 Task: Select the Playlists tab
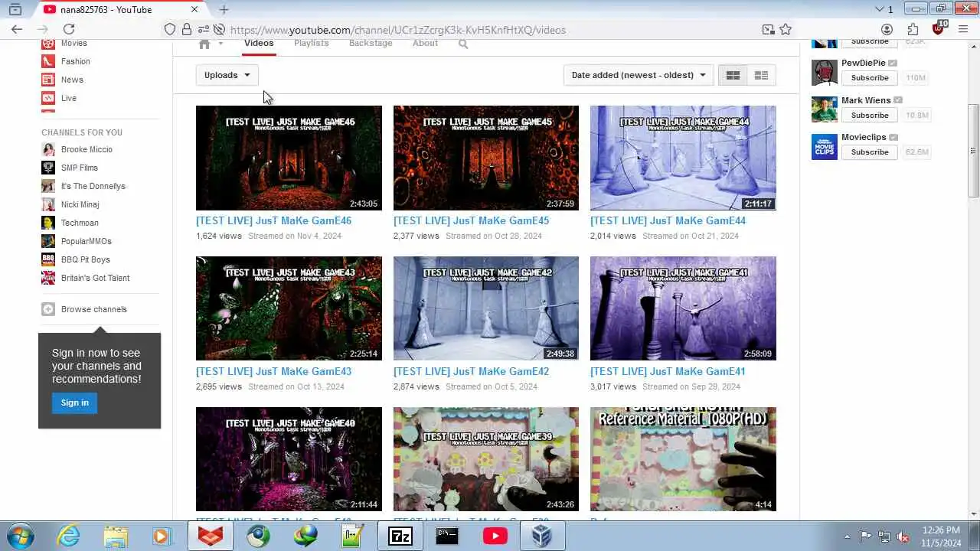click(x=312, y=43)
